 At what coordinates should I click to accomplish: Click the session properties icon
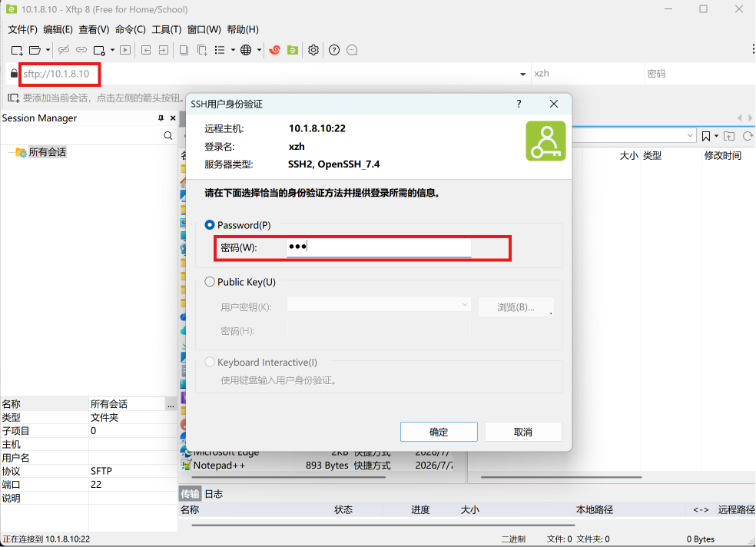click(x=99, y=50)
